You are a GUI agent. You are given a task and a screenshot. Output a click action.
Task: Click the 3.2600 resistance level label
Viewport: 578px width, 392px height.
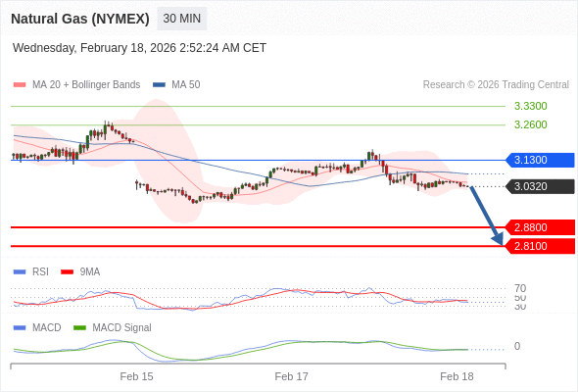pos(530,124)
